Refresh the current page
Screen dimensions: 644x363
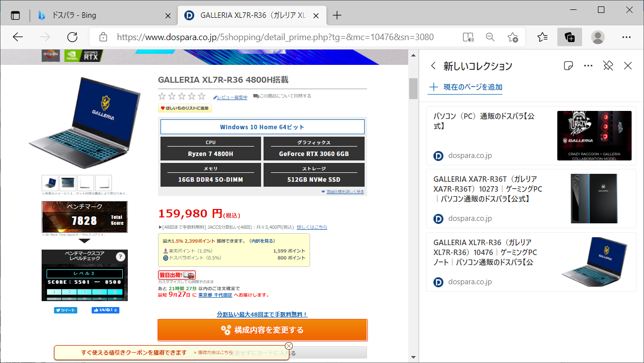72,37
